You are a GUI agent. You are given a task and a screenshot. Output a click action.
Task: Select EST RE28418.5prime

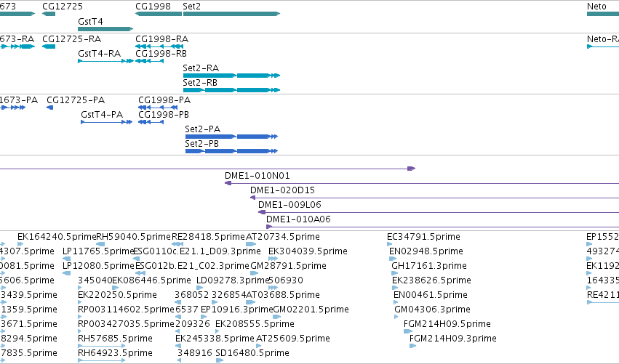pos(209,237)
